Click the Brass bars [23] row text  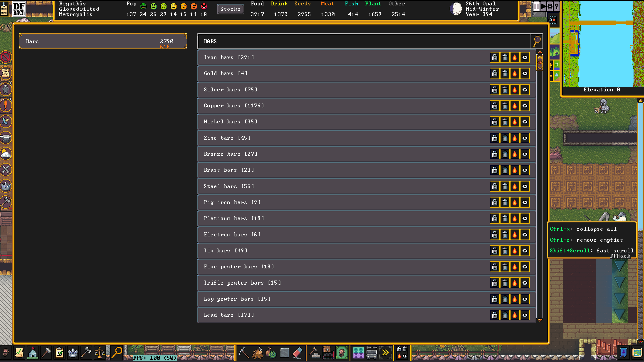click(x=229, y=170)
